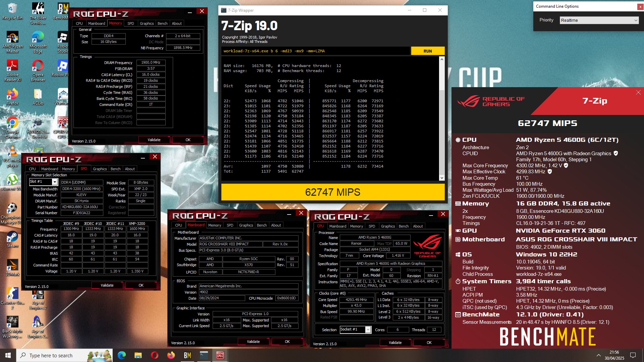
Task: Click the 62747 MIPS BenchMate score heading
Action: tap(547, 123)
